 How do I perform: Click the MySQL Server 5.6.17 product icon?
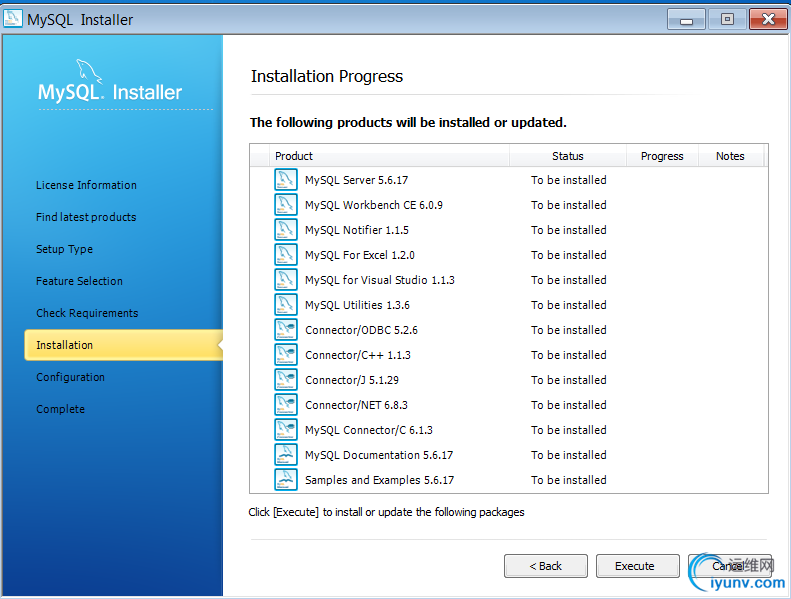286,180
